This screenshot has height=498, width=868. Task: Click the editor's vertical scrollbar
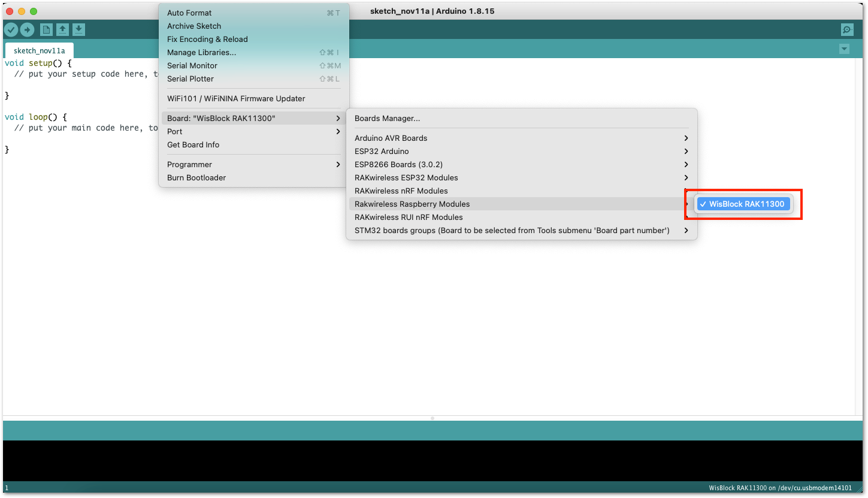(858, 236)
